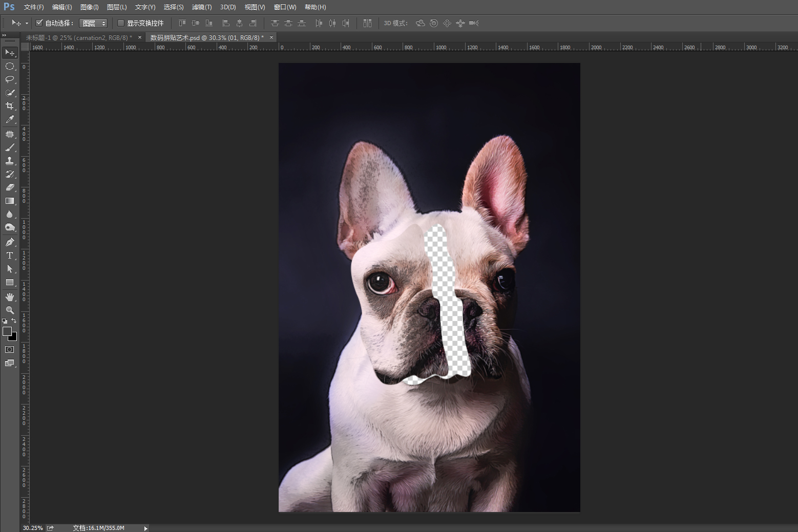The image size is (798, 532).
Task: Toggle Quick Mask mode
Action: pos(10,350)
